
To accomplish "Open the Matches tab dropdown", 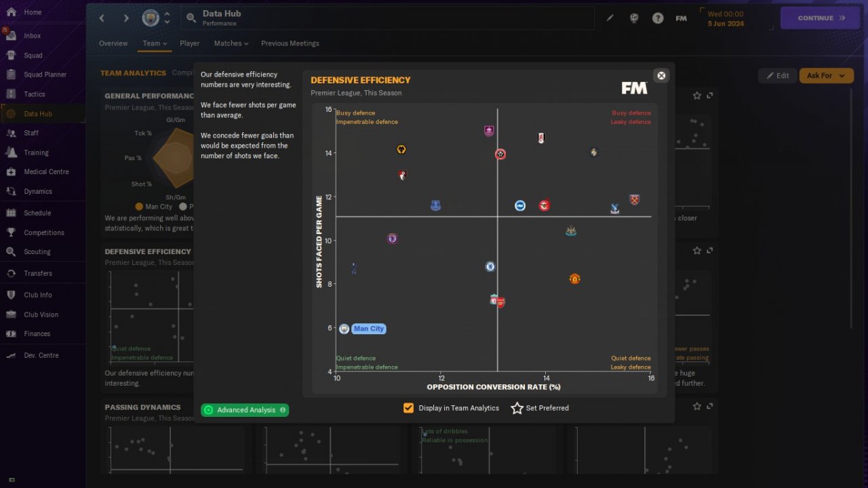I will click(231, 43).
